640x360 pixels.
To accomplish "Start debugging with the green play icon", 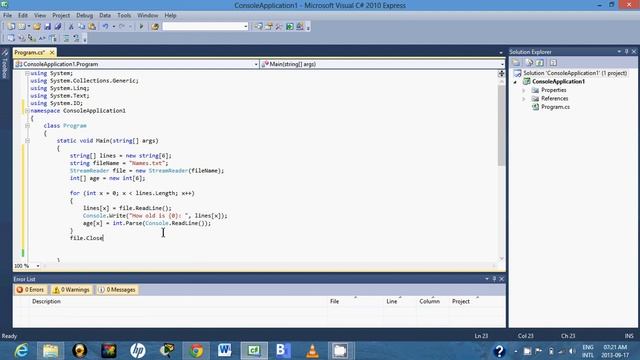I will click(141, 27).
